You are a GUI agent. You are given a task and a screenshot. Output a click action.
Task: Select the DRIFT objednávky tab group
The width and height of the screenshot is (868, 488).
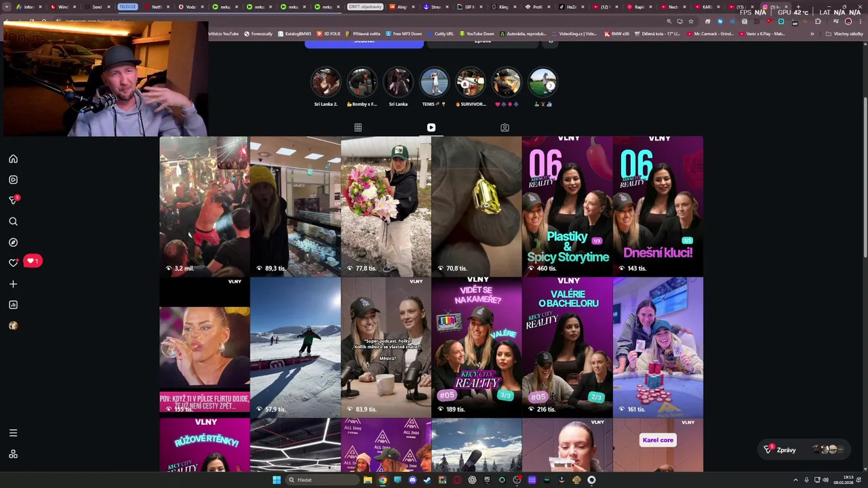tap(365, 7)
